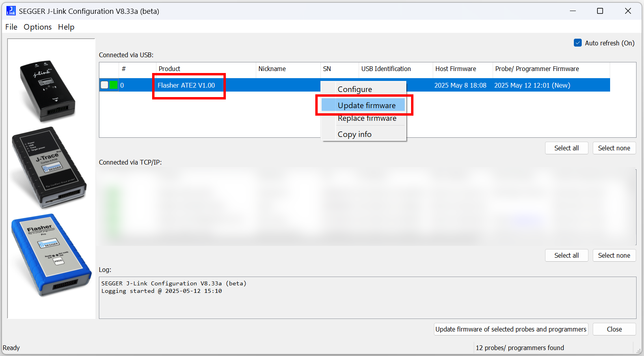Toggle the Auto refresh checkbox
Viewport: 644px width, 356px height.
(x=578, y=43)
